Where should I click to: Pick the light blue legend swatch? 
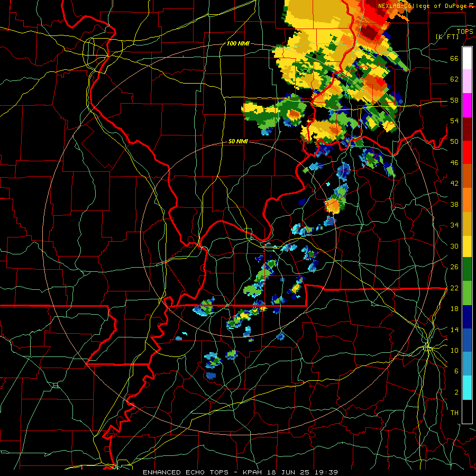click(x=467, y=363)
